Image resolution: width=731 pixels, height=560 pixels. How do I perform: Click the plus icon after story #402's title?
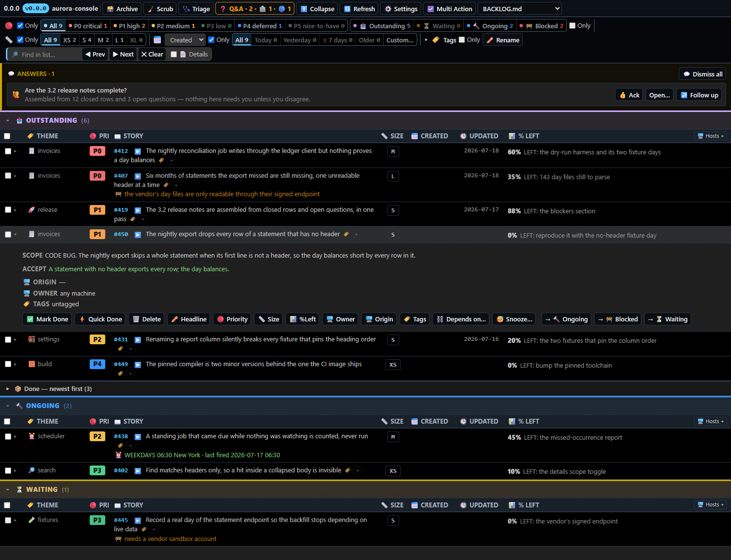(x=358, y=470)
